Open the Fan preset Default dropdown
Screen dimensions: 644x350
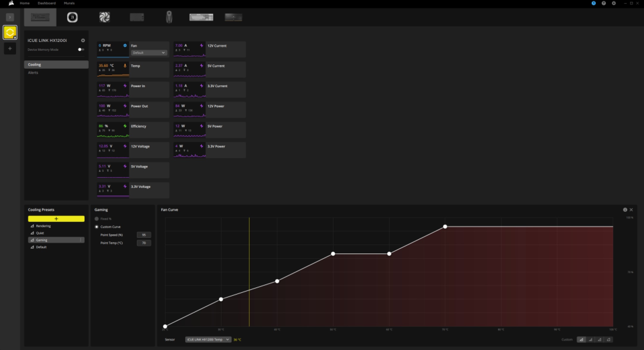coord(149,53)
